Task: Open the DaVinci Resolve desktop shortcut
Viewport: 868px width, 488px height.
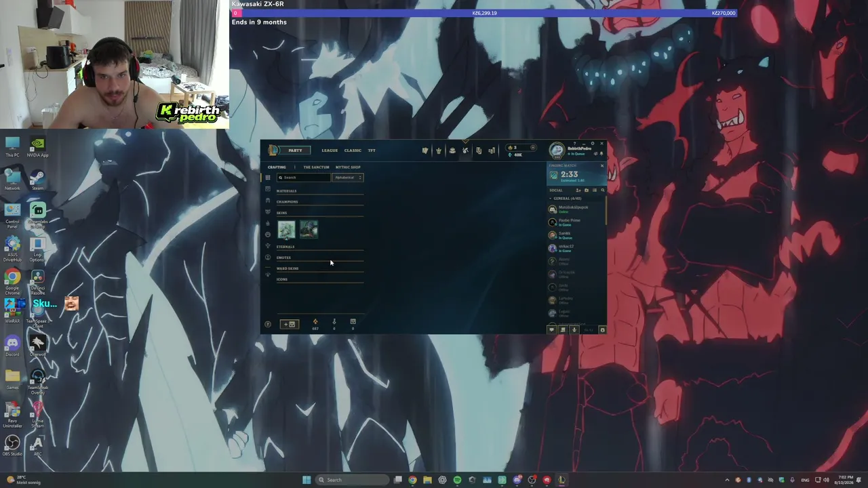Action: tap(37, 280)
